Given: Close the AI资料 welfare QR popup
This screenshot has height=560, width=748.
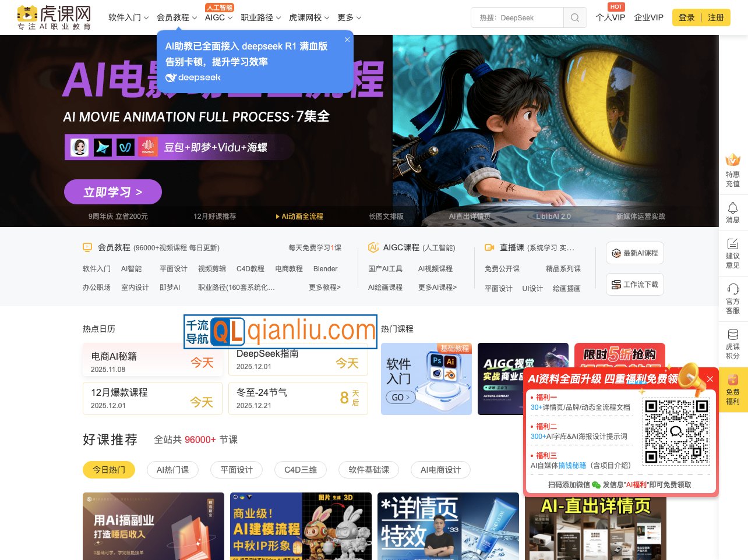Looking at the screenshot, I should pyautogui.click(x=710, y=379).
